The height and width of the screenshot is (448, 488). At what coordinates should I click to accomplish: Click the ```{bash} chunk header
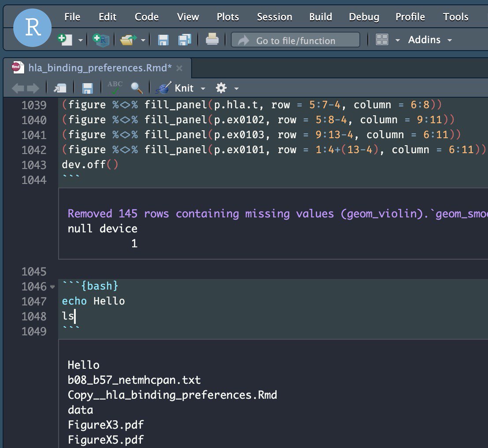[90, 286]
